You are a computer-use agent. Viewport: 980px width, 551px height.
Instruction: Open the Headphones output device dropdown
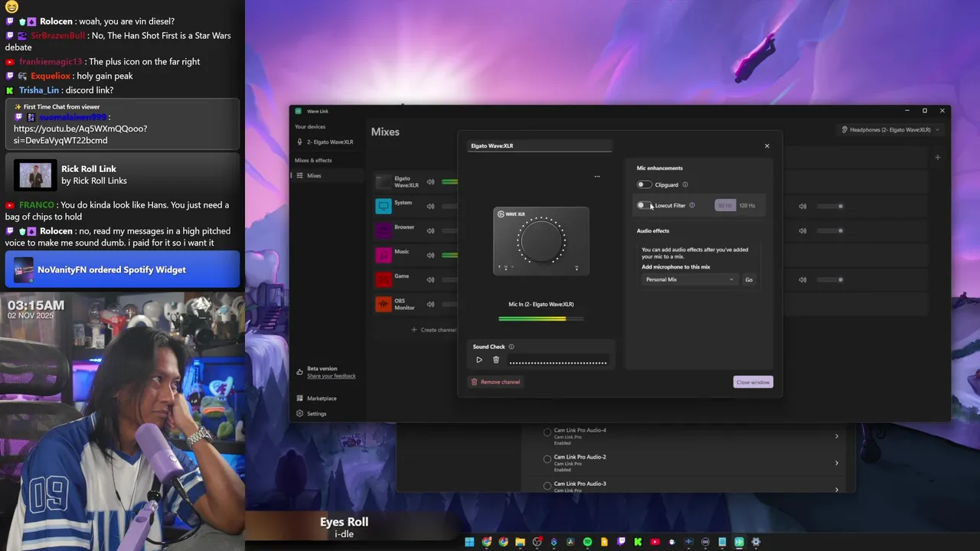(890, 130)
